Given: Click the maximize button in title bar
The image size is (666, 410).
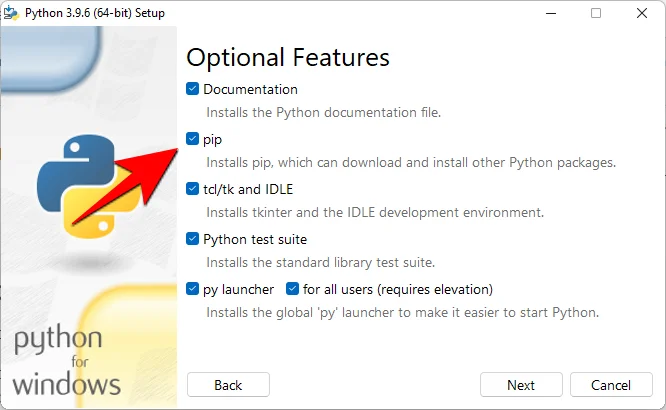Looking at the screenshot, I should [596, 13].
